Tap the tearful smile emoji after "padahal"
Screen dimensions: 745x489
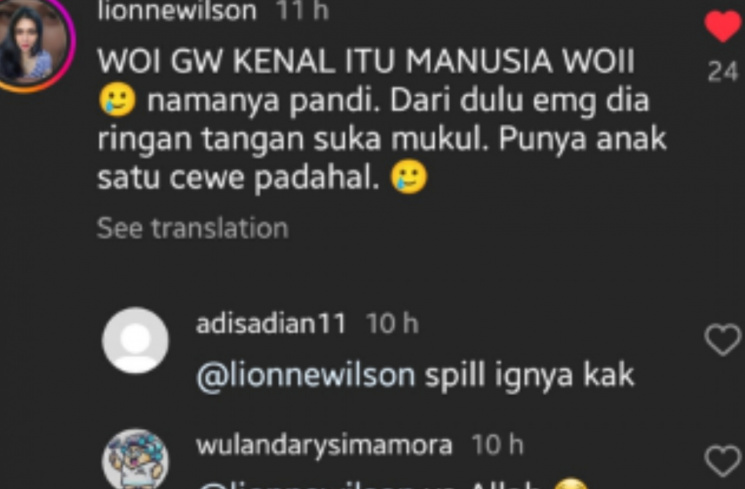tap(409, 177)
